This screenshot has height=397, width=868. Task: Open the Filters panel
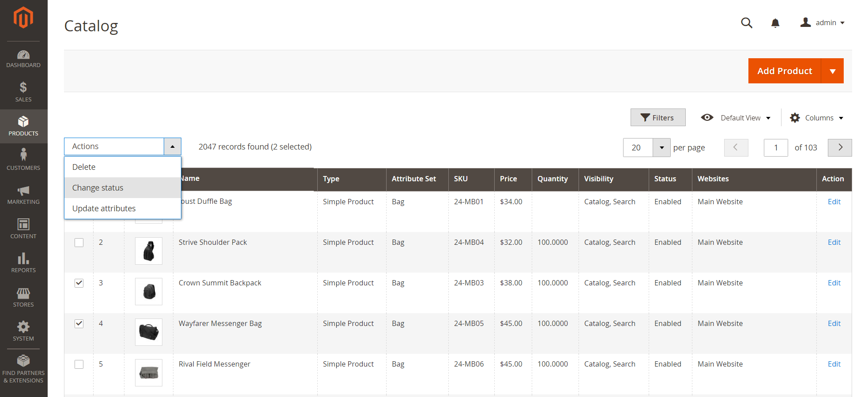658,117
